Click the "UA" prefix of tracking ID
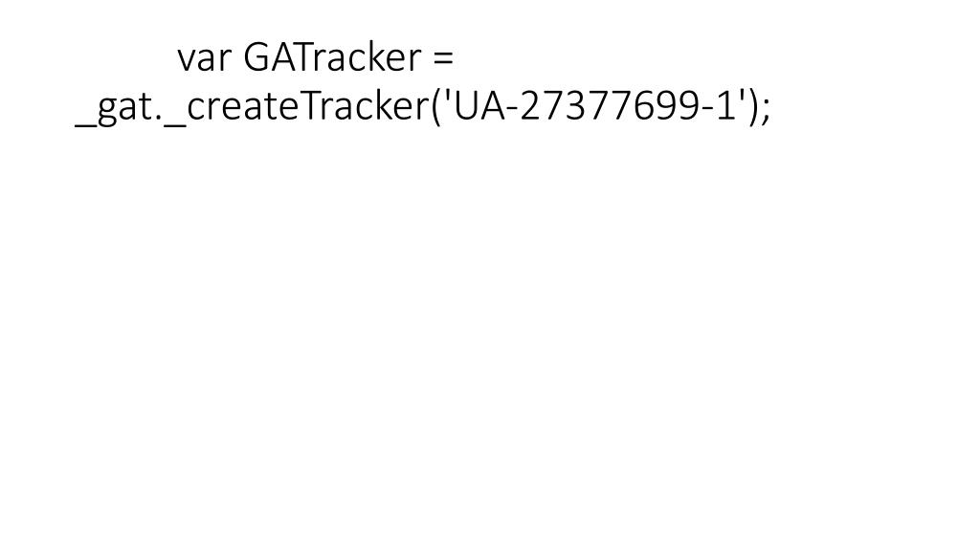The height and width of the screenshot is (551, 980). [480, 106]
